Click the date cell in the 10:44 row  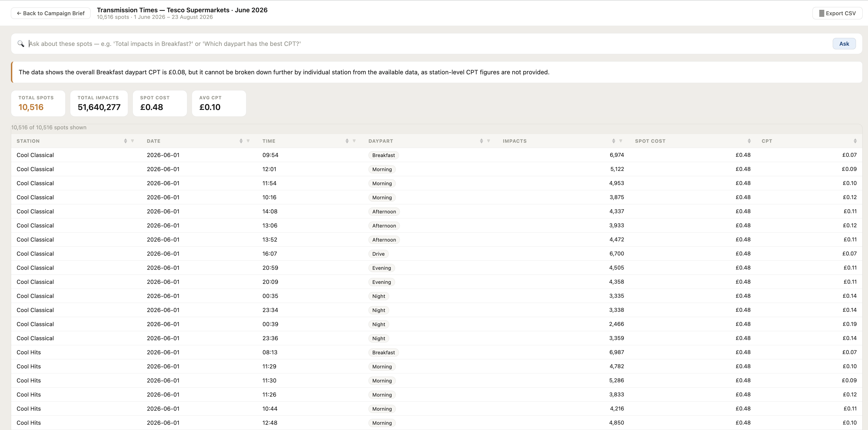(163, 409)
